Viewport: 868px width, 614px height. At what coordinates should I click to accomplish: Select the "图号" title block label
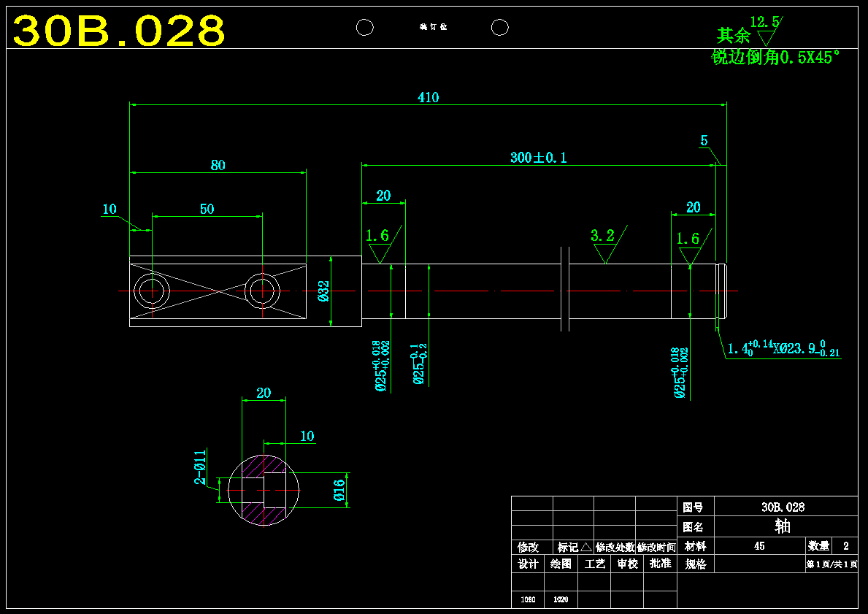point(693,507)
